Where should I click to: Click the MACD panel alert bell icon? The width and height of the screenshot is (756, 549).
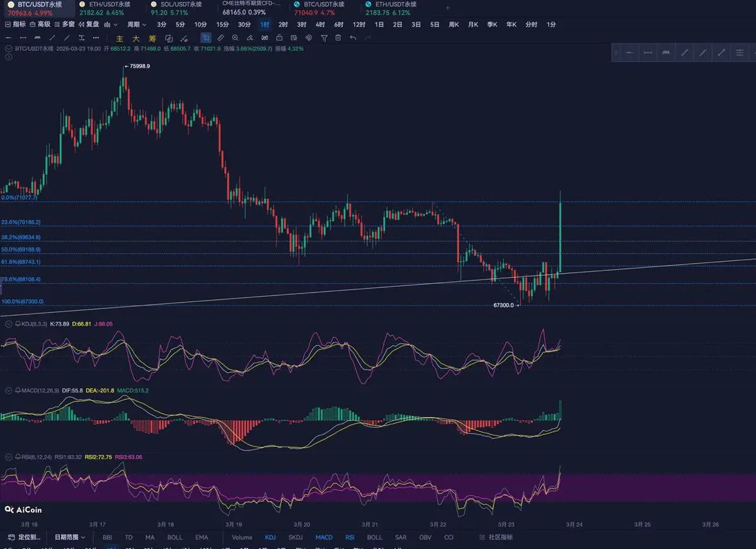pos(17,391)
